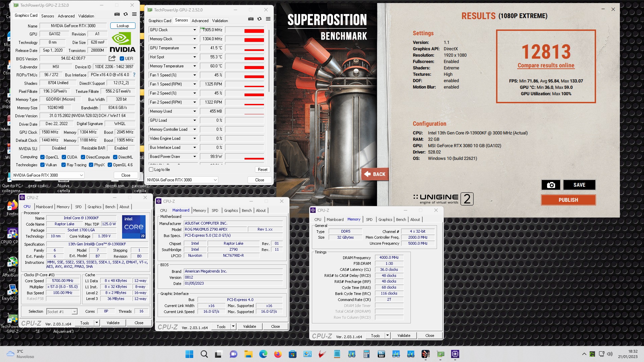Viewport: 644px width, 362px height.
Task: Open Task View from taskbar
Action: [x=219, y=354]
